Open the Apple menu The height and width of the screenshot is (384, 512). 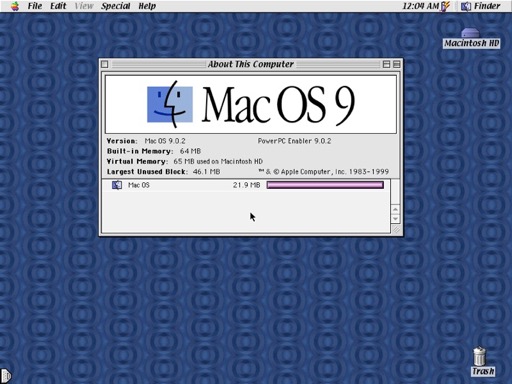(x=15, y=6)
